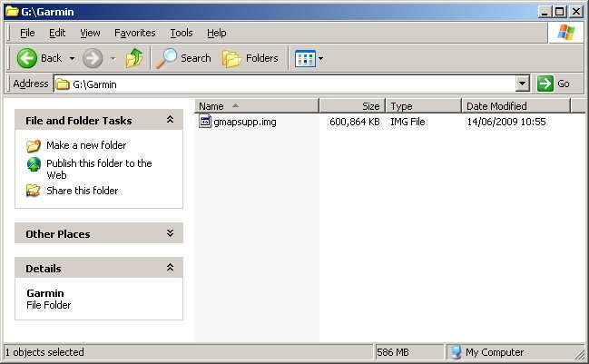The height and width of the screenshot is (364, 589).
Task: Click the 600,864 KB size value
Action: click(355, 122)
